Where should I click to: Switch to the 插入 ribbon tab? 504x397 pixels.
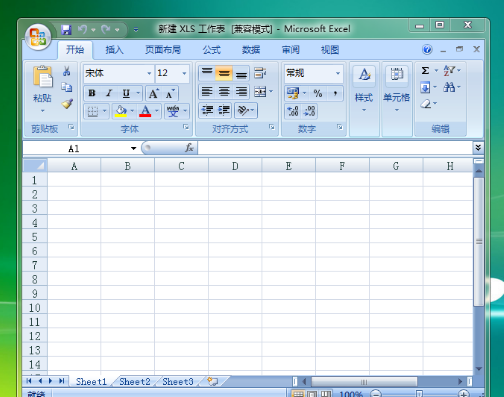click(x=114, y=50)
